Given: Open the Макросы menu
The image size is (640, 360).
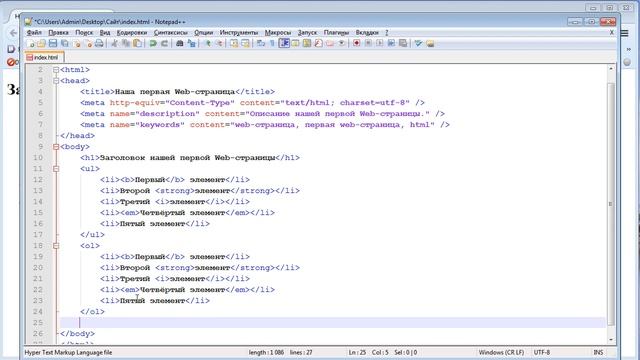Looking at the screenshot, I should coord(278,32).
